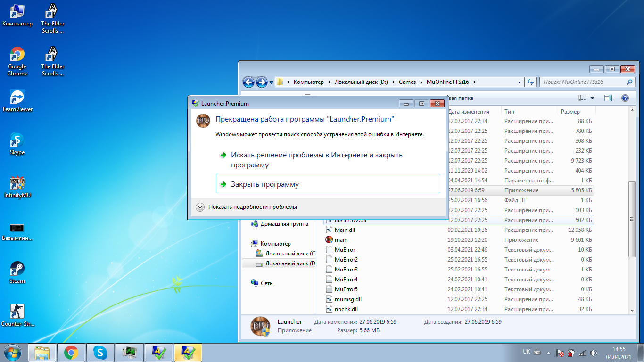Toggle the preview pane icon in Explorer

tap(608, 98)
